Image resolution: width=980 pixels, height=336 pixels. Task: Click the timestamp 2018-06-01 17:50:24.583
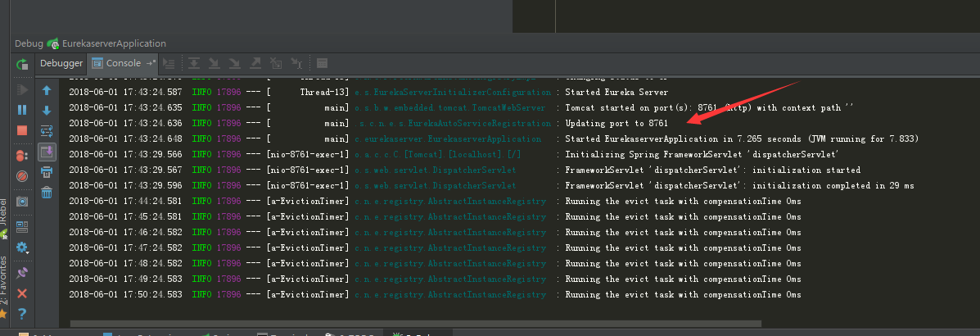point(125,295)
